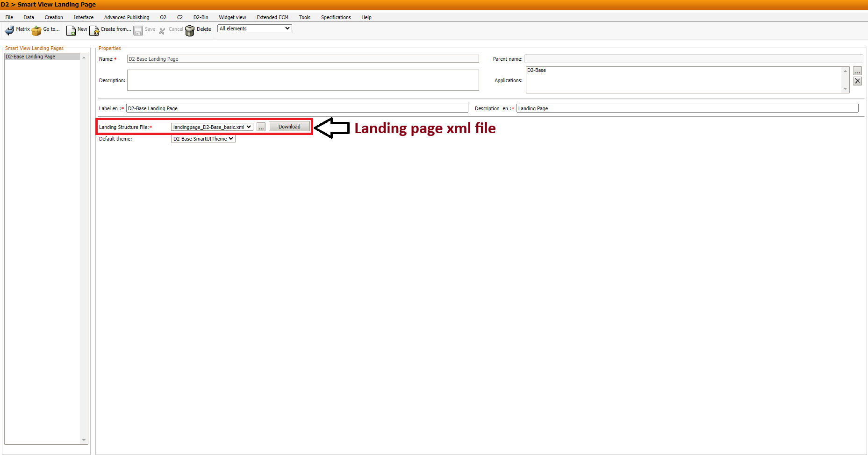Viewport: 868px width, 455px height.
Task: Open the Interface menu
Action: (84, 17)
